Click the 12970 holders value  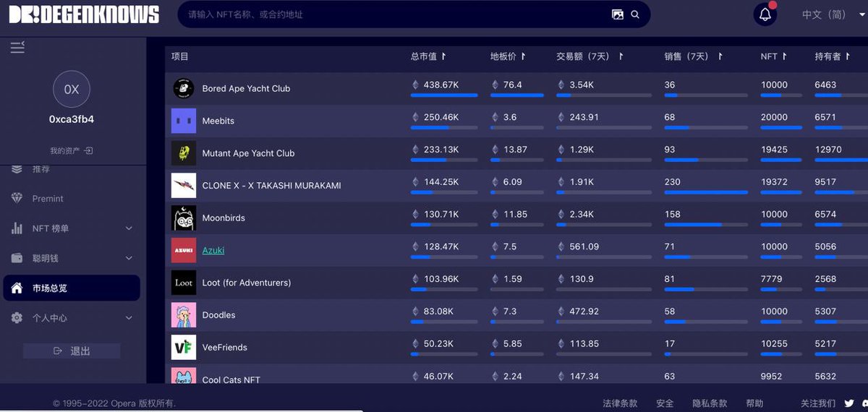point(828,150)
